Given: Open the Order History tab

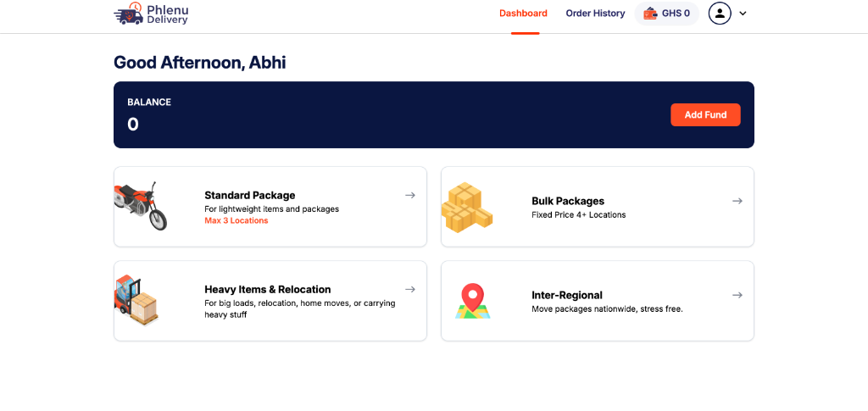Looking at the screenshot, I should coord(595,14).
